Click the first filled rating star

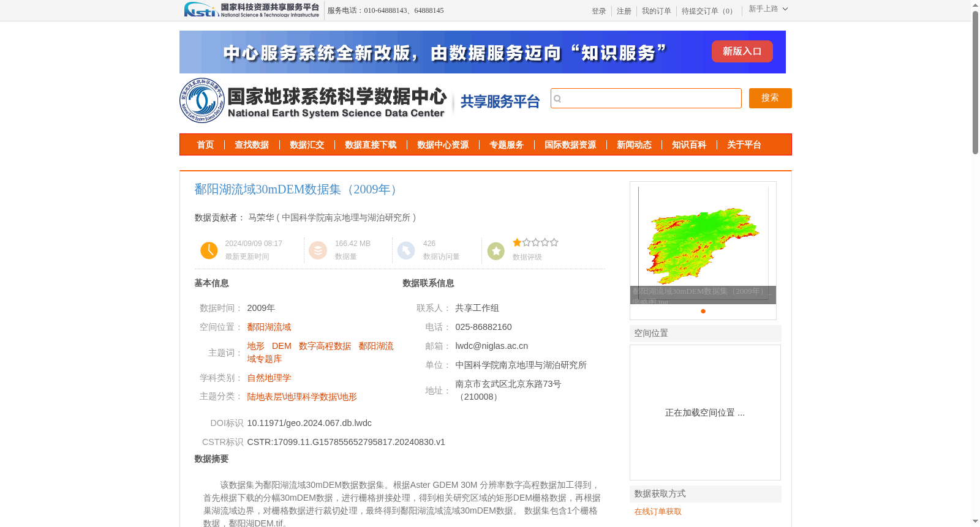517,242
